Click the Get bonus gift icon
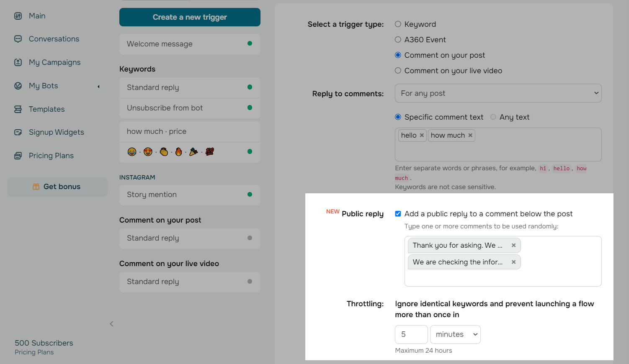Image resolution: width=629 pixels, height=364 pixels. (36, 186)
